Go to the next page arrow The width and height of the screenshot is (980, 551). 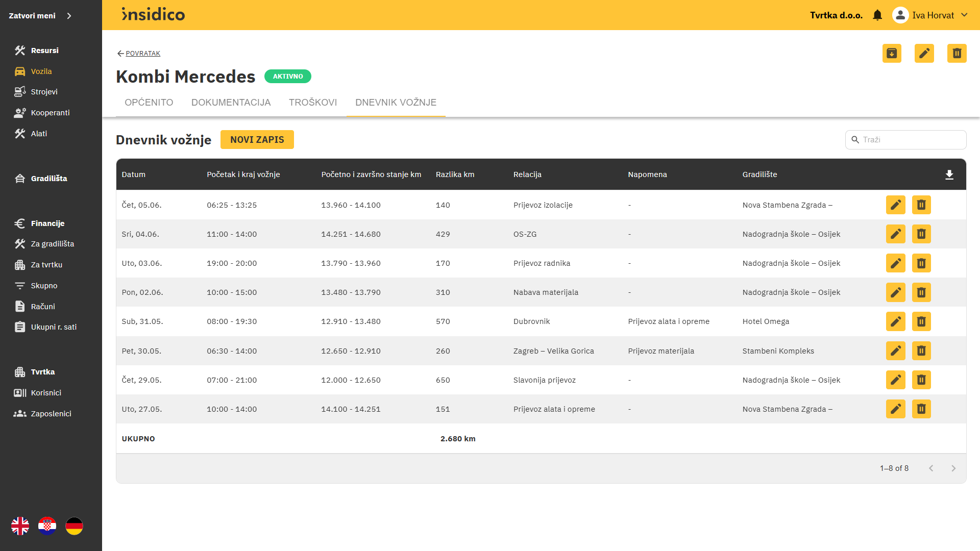coord(953,468)
